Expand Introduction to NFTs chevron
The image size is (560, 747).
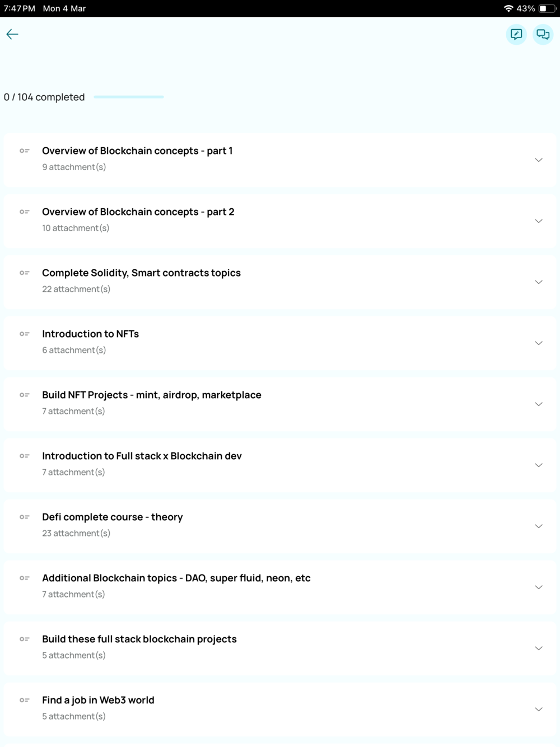tap(539, 343)
